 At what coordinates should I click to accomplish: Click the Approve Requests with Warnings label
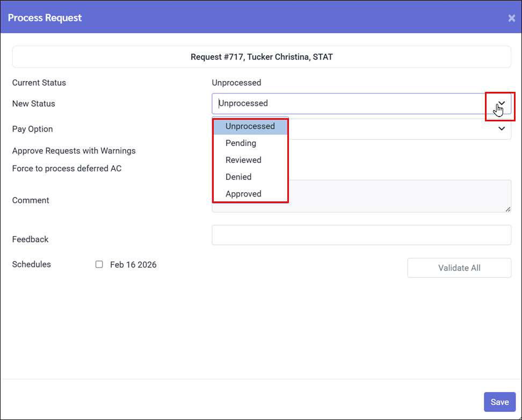(x=74, y=151)
